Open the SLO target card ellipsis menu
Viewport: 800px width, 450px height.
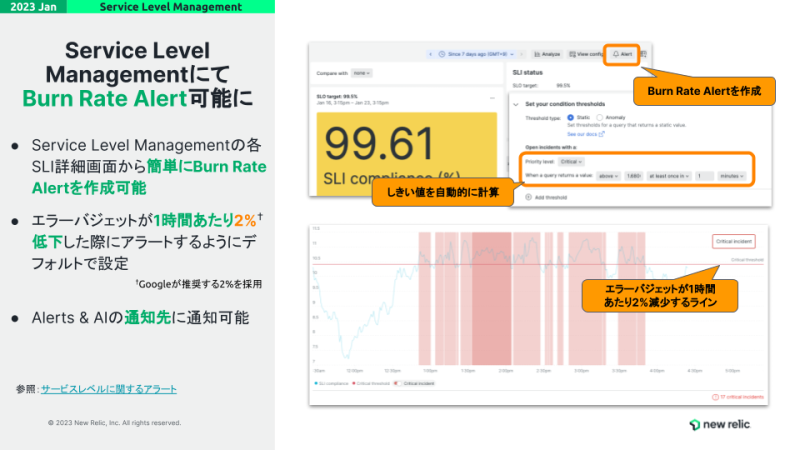coord(492,98)
